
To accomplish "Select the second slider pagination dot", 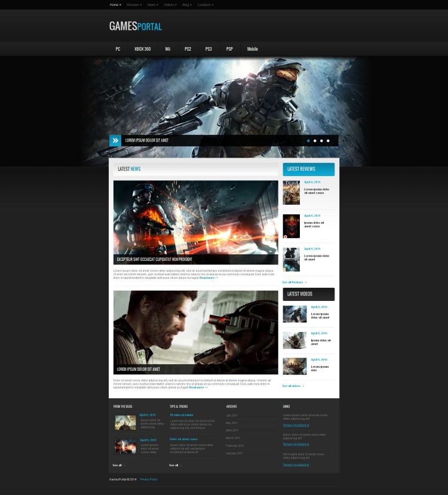I will coord(315,141).
